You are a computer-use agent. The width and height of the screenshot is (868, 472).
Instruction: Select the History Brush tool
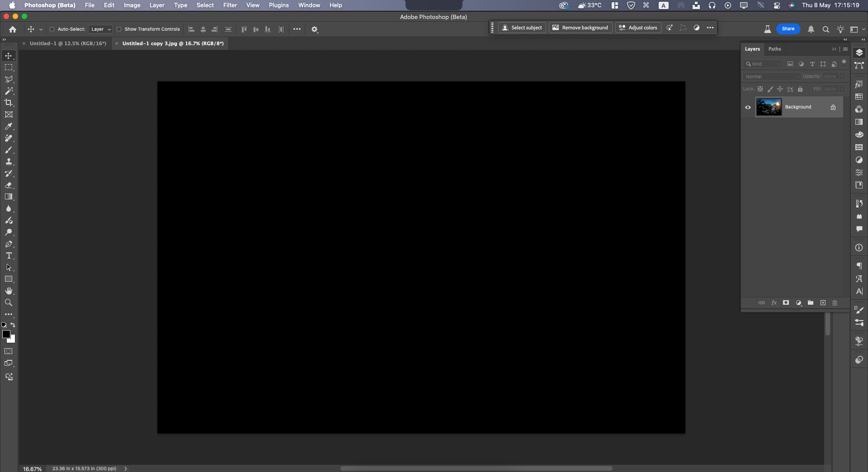9,174
